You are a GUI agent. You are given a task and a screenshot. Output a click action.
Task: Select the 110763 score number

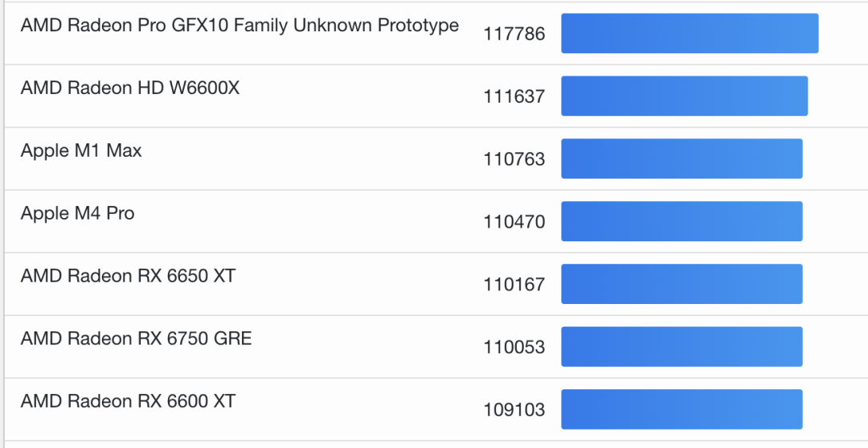tap(514, 159)
